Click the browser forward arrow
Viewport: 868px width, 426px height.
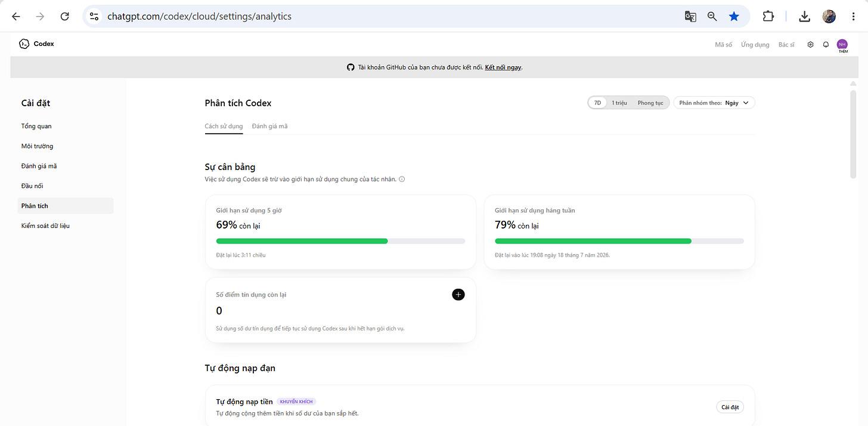[x=40, y=17]
